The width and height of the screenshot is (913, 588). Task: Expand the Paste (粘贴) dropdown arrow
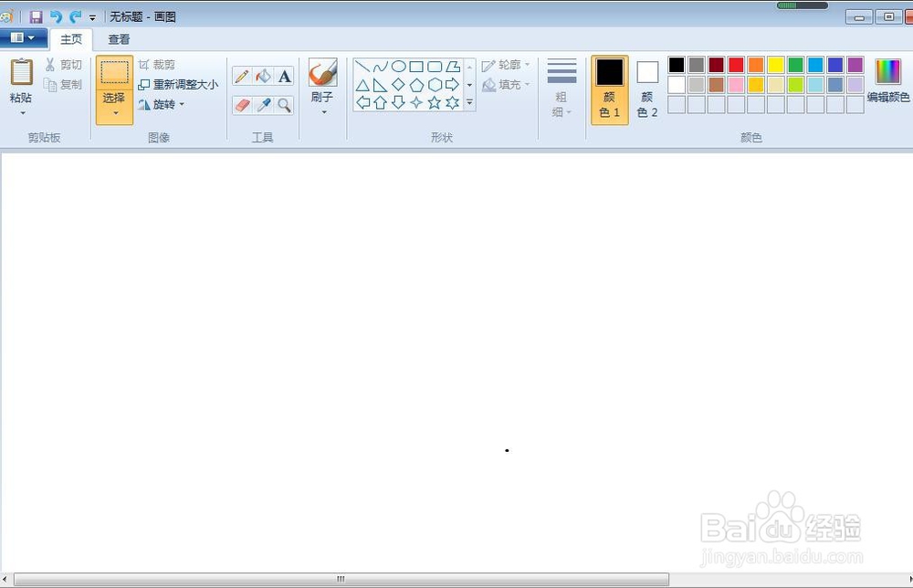point(22,112)
